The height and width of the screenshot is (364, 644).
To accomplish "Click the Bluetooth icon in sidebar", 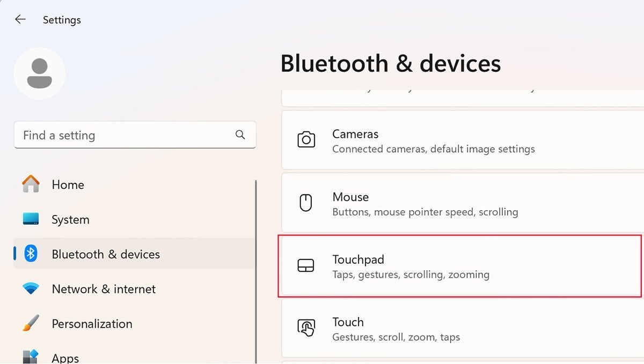I will point(31,254).
